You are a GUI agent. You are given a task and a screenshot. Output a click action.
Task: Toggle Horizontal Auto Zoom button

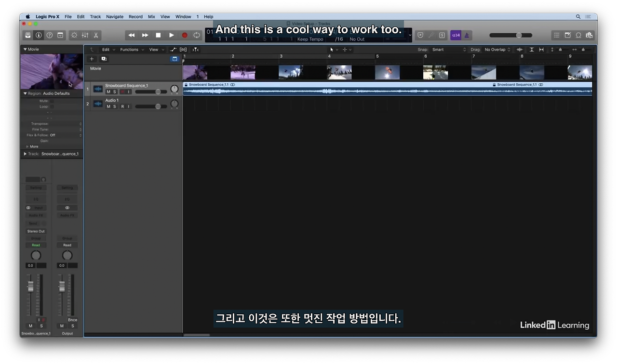[x=541, y=50]
